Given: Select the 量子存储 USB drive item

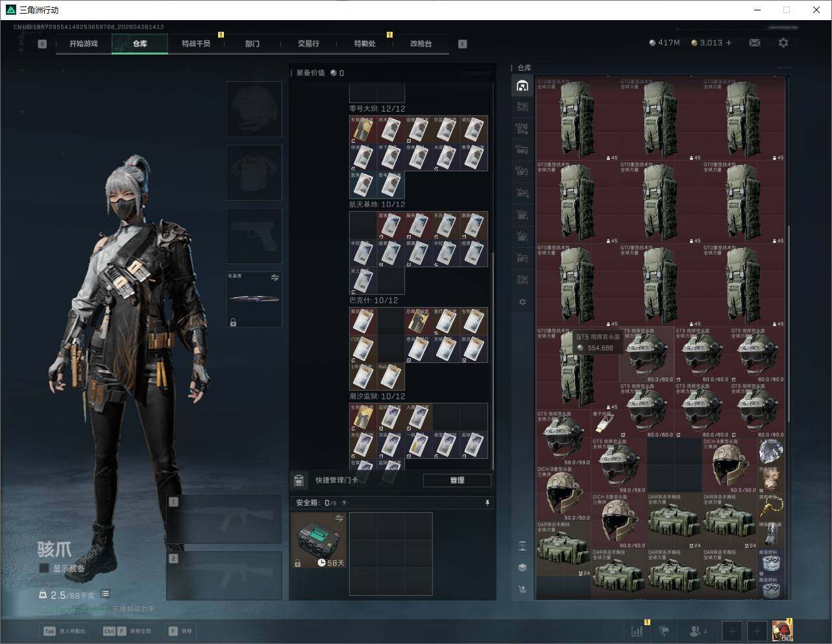Looking at the screenshot, I should pyautogui.click(x=605, y=423).
